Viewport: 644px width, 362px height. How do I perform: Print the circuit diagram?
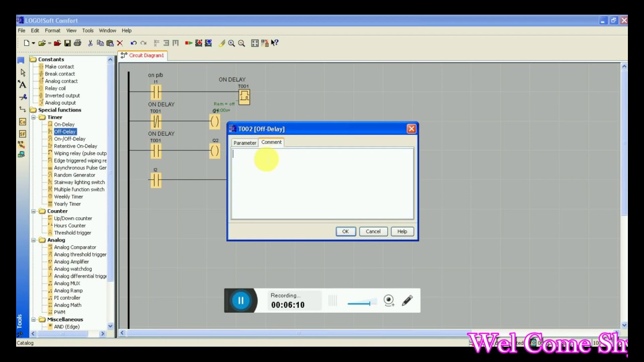coord(77,43)
